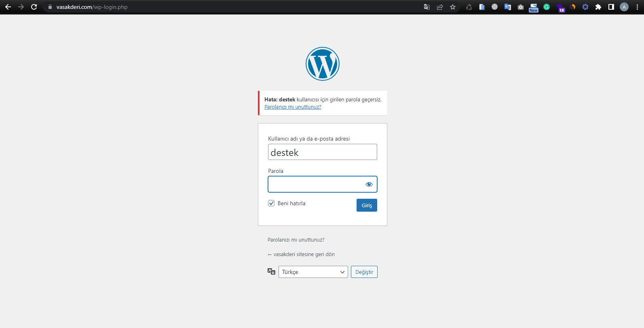Open the translate this page icon
This screenshot has height=328, width=644.
(x=427, y=7)
